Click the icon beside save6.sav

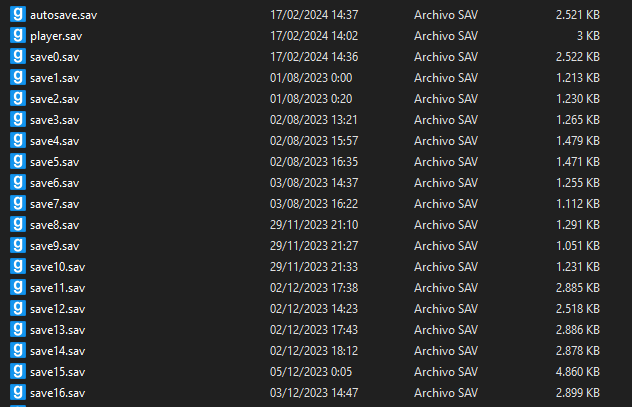(18, 182)
